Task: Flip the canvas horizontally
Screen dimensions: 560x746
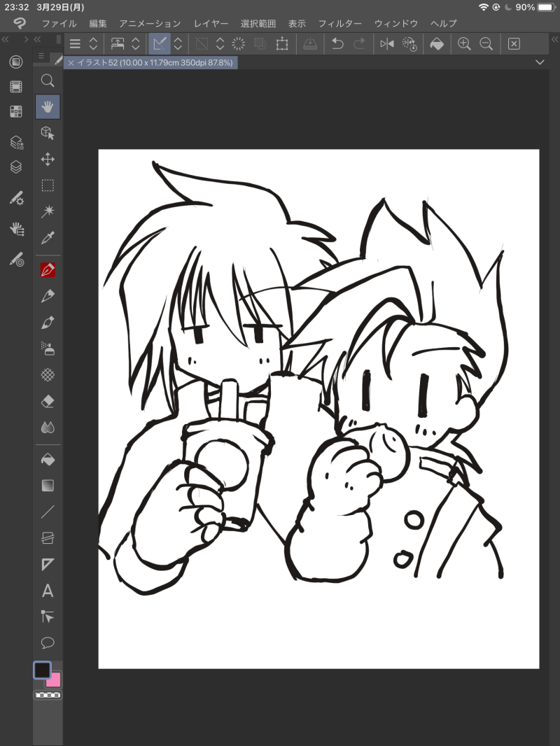Action: [387, 44]
